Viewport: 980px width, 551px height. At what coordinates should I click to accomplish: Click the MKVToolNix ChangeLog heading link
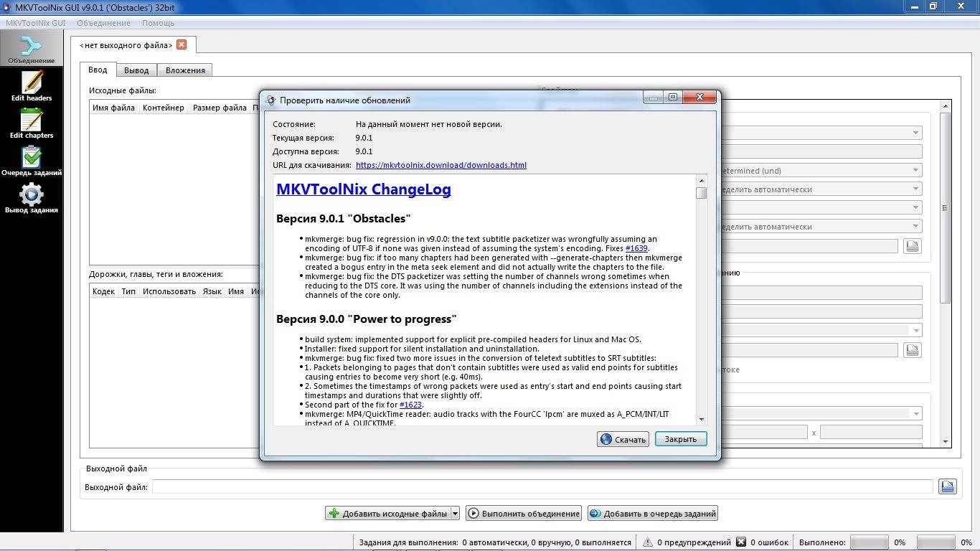364,189
